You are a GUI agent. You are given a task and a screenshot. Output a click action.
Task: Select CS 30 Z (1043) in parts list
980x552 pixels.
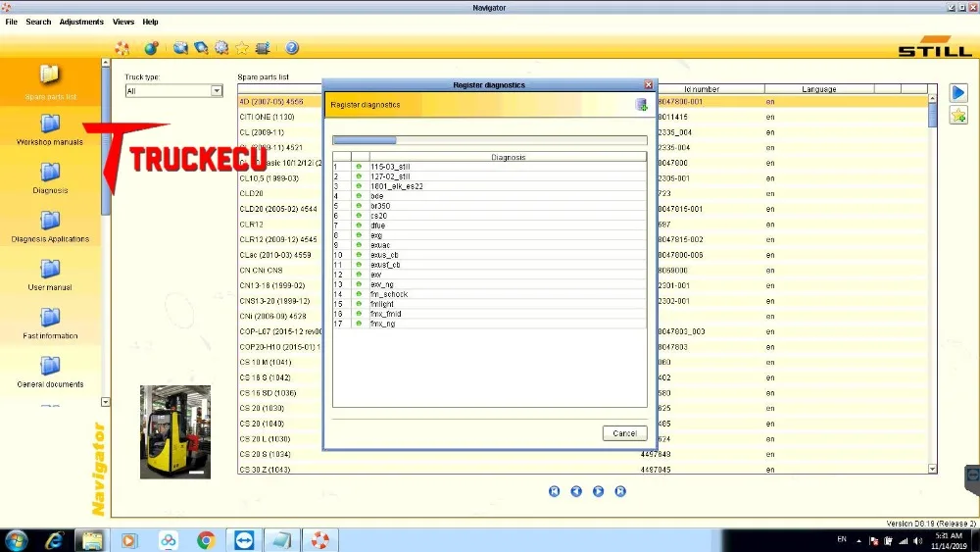coord(265,470)
